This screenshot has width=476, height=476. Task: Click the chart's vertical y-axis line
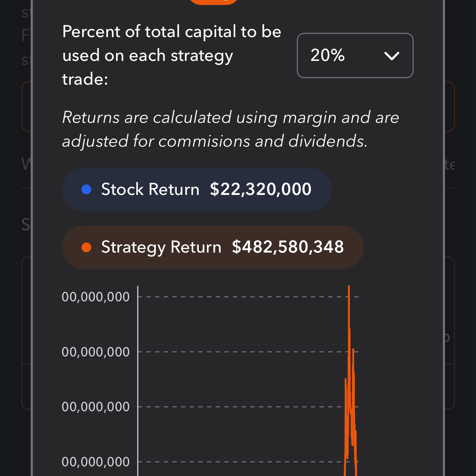(x=138, y=378)
